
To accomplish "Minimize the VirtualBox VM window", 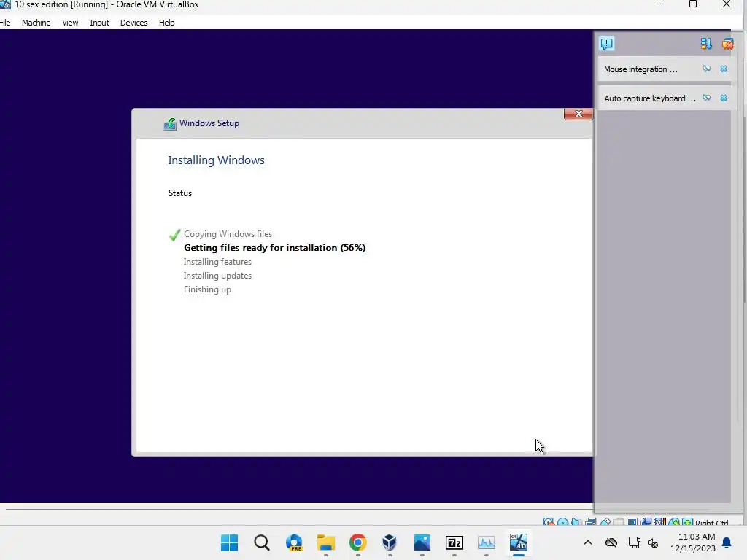I will [x=660, y=4].
